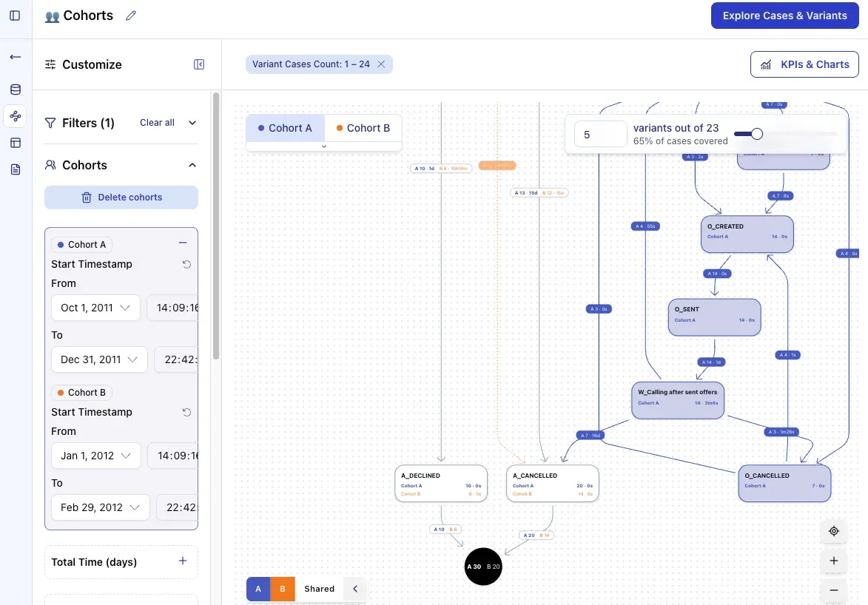The width and height of the screenshot is (868, 605).
Task: Click the Cohorts people icon in panel
Action: (x=50, y=165)
